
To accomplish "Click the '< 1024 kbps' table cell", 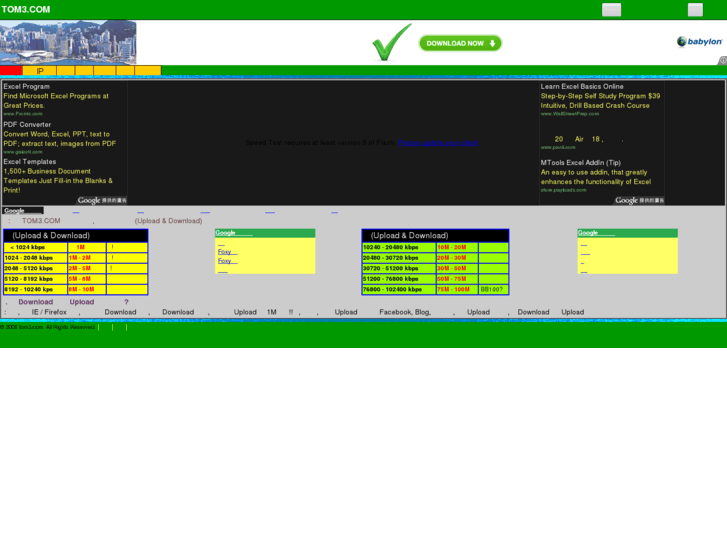I will (36, 247).
